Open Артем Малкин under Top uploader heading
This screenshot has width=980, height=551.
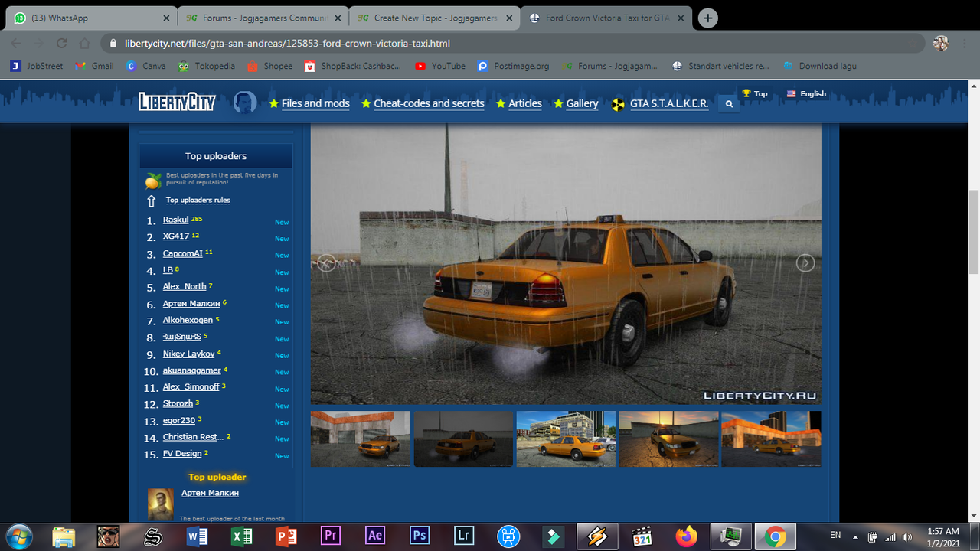(x=210, y=493)
